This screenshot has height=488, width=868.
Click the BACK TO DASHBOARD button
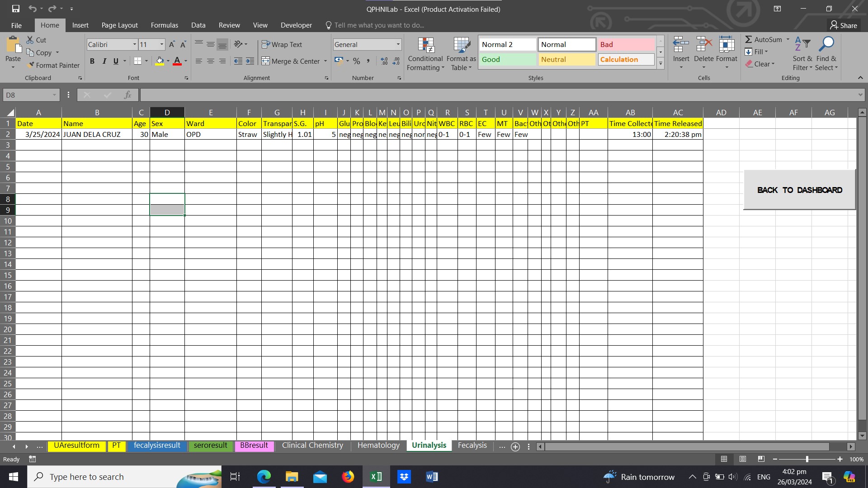pos(799,190)
